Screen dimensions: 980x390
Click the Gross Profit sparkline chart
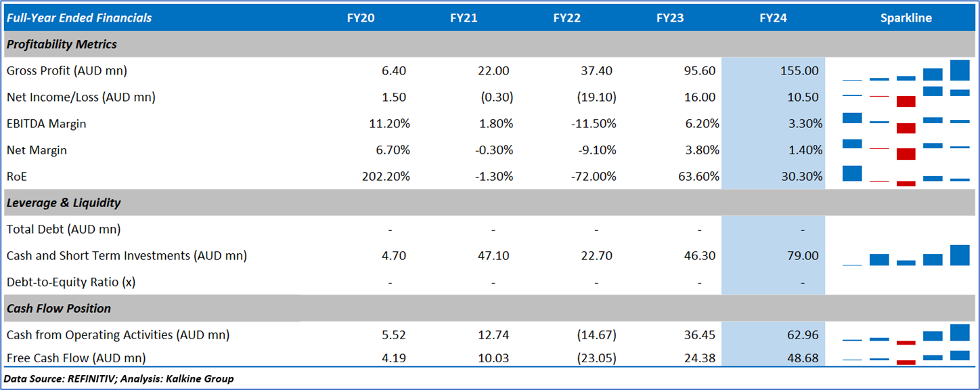(906, 70)
